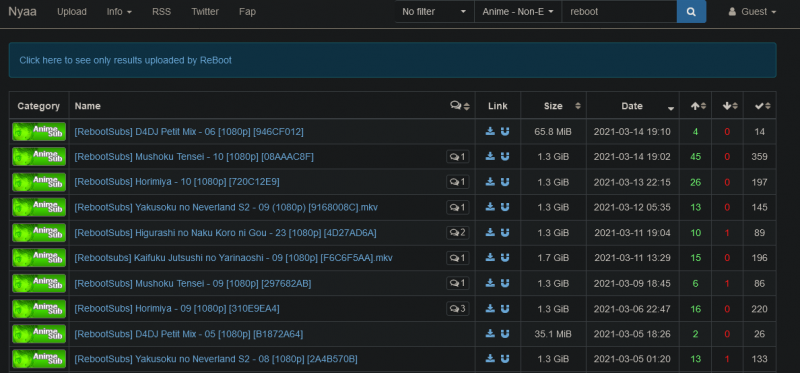
Task: Click the blue search magnifier button
Action: (x=691, y=12)
